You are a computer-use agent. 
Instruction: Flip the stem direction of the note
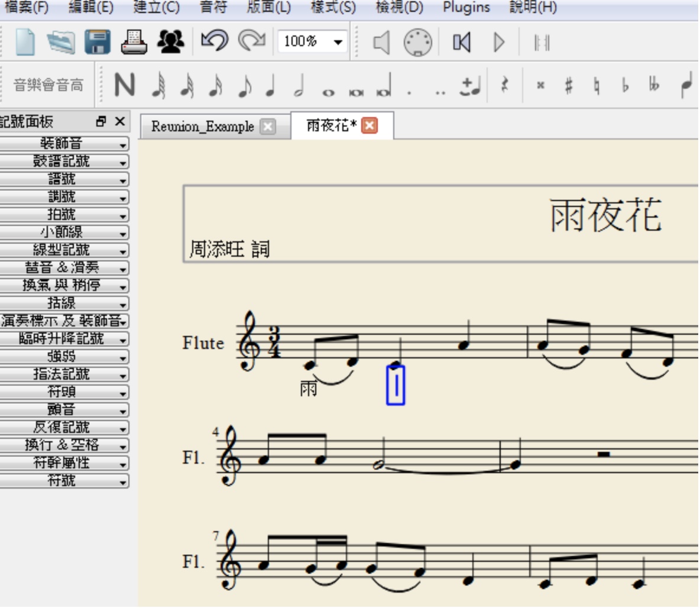coord(686,85)
